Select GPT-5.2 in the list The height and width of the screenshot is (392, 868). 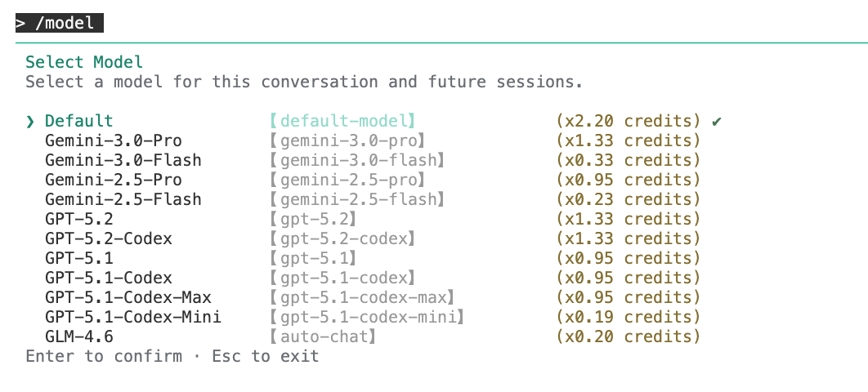[79, 219]
